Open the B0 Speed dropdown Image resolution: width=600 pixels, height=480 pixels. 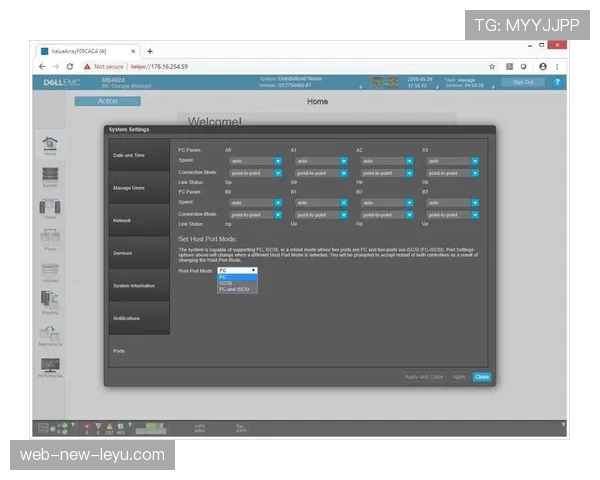coord(256,203)
